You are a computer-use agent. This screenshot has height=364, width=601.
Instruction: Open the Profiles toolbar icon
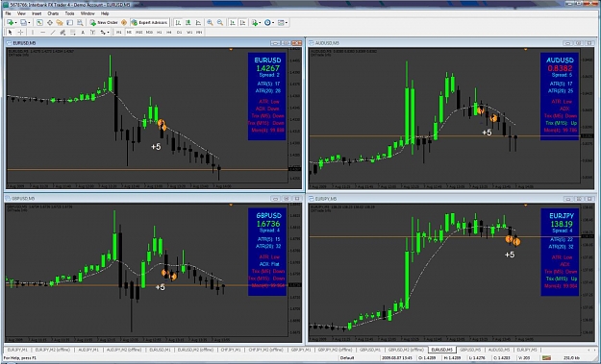(x=23, y=23)
